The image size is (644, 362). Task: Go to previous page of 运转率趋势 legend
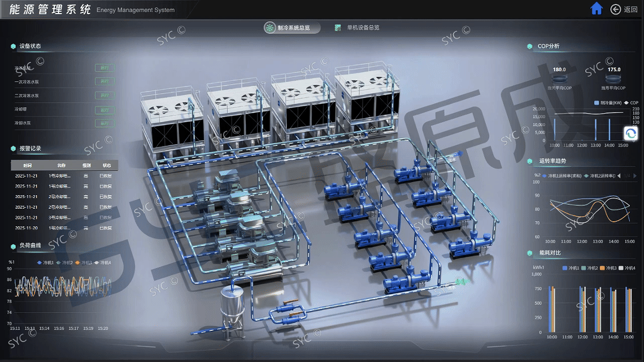coord(619,176)
